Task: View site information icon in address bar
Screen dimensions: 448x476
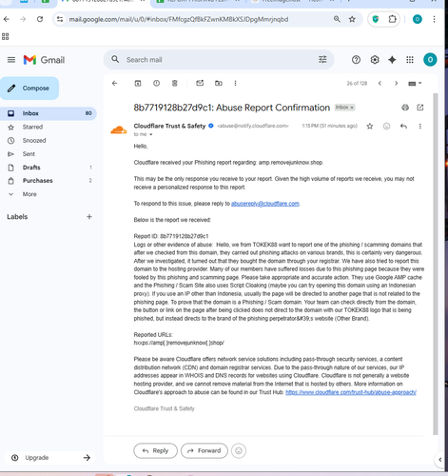Action: click(x=60, y=19)
